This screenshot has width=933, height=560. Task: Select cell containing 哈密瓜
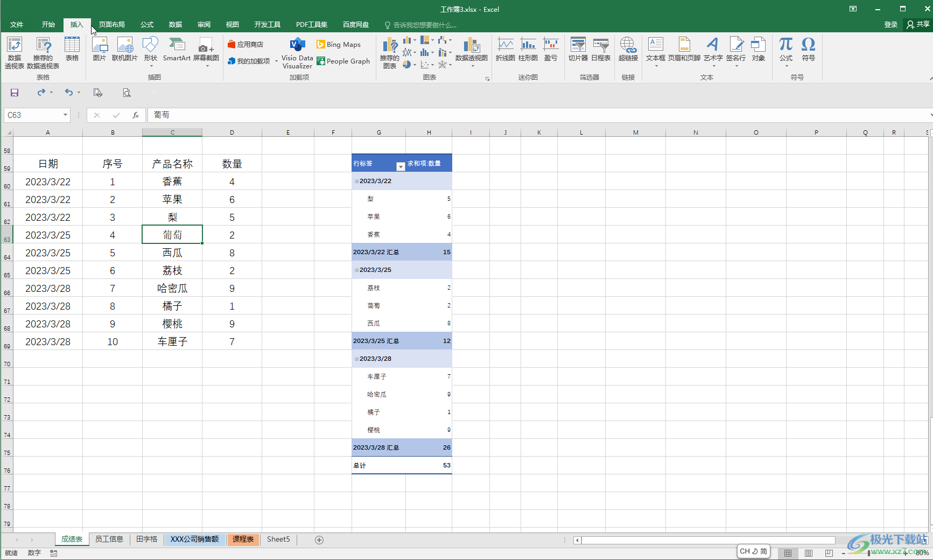(x=172, y=288)
